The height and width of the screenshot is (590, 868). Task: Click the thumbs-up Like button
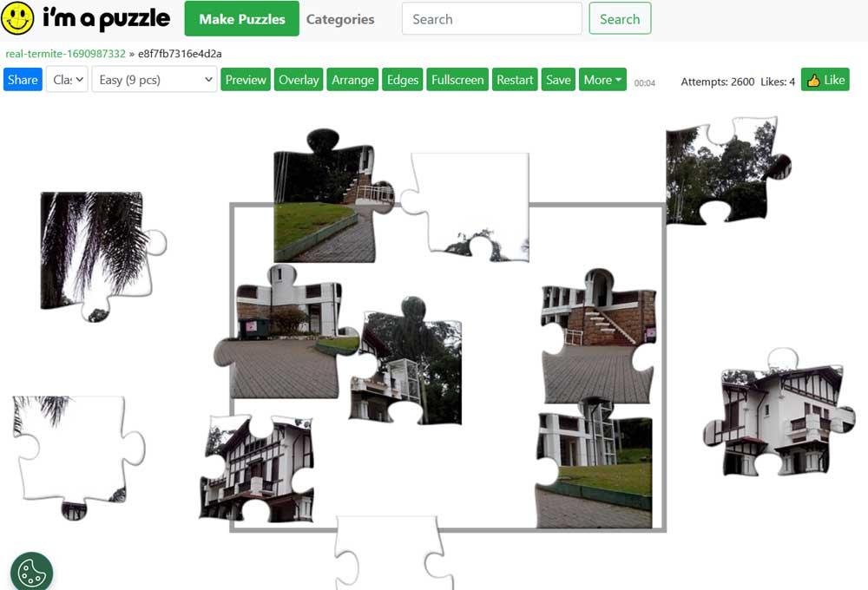coord(825,80)
